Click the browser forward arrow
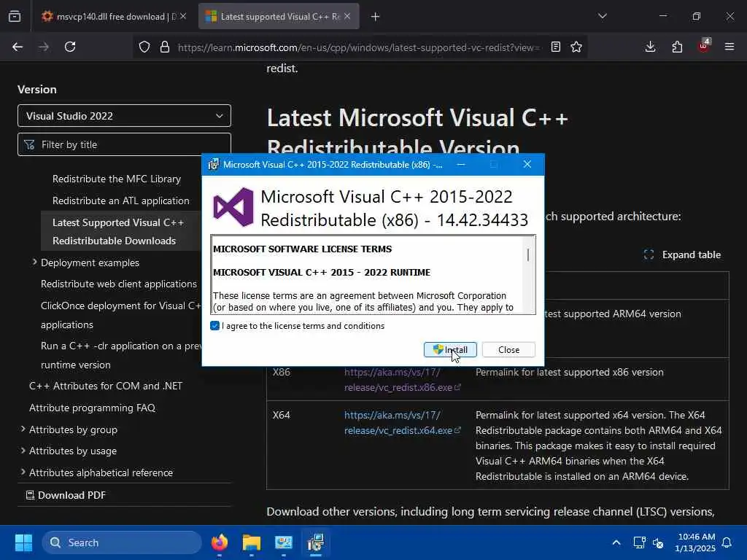Screen dimensions: 747x560 tap(44, 47)
